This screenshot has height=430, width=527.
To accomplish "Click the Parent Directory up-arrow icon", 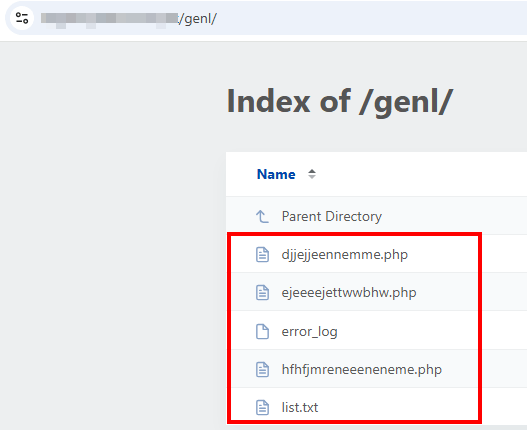I will [x=262, y=216].
